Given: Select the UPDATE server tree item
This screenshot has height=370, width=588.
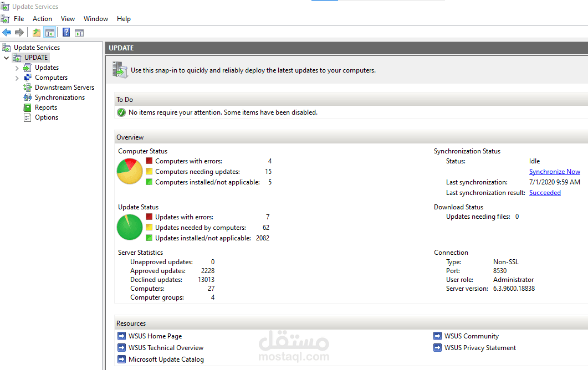Looking at the screenshot, I should [x=36, y=58].
